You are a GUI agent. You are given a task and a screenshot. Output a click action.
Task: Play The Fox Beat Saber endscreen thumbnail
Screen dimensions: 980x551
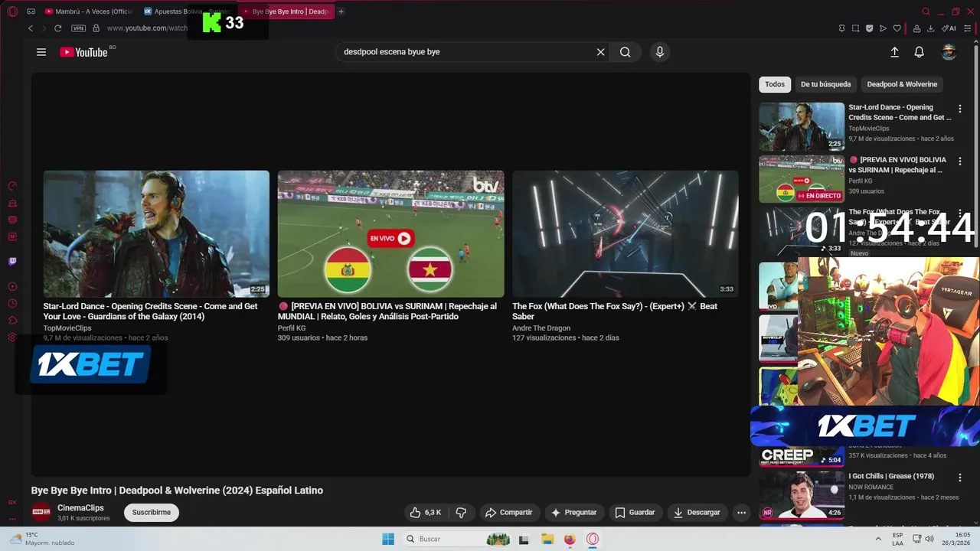point(626,233)
